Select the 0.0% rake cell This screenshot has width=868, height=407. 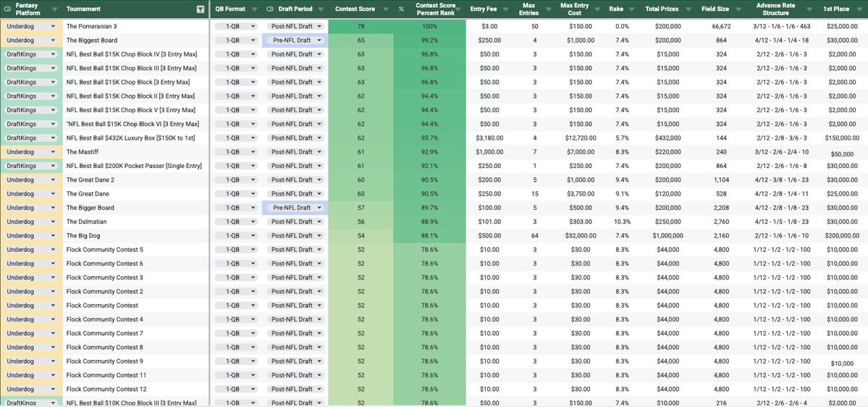click(622, 26)
